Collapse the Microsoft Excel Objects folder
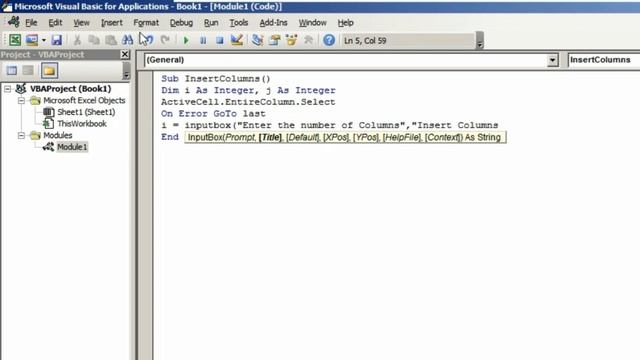Image resolution: width=640 pixels, height=360 pixels. 21,100
